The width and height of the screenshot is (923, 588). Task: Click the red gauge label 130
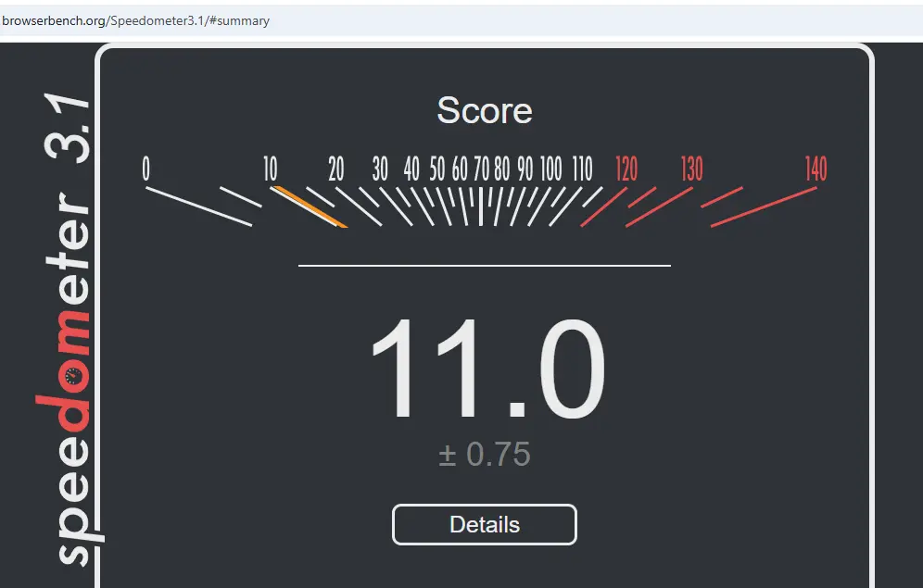click(691, 169)
